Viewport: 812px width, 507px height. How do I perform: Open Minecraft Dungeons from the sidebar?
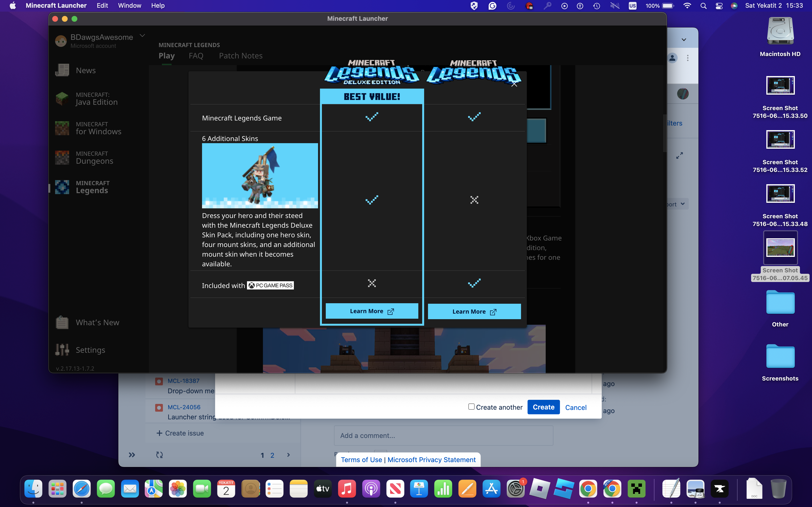point(94,158)
